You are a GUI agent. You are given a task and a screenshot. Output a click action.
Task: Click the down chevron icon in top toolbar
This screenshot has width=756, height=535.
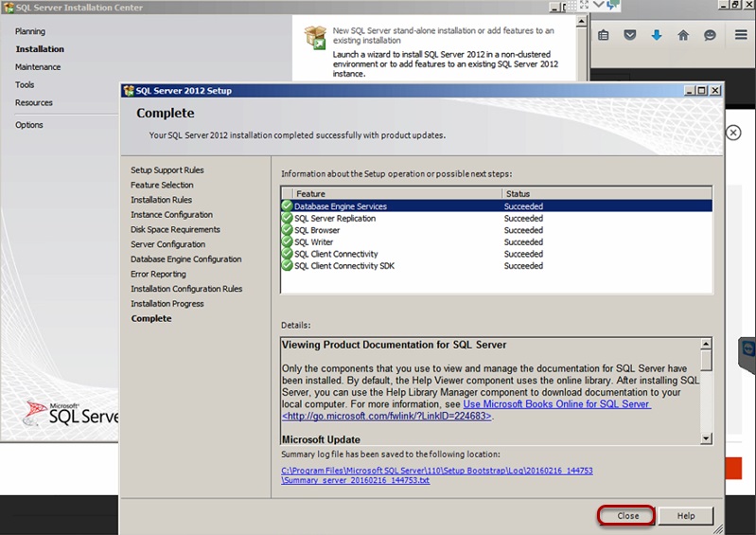(598, 5)
